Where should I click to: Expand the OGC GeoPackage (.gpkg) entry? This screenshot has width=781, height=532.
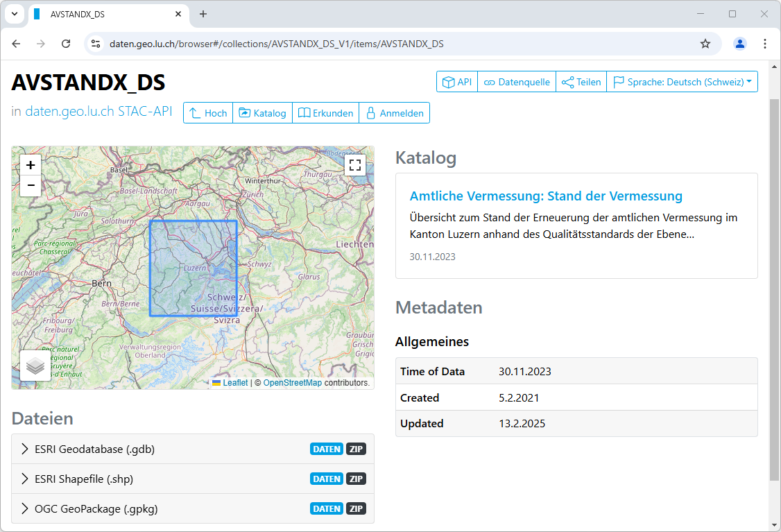tap(96, 508)
